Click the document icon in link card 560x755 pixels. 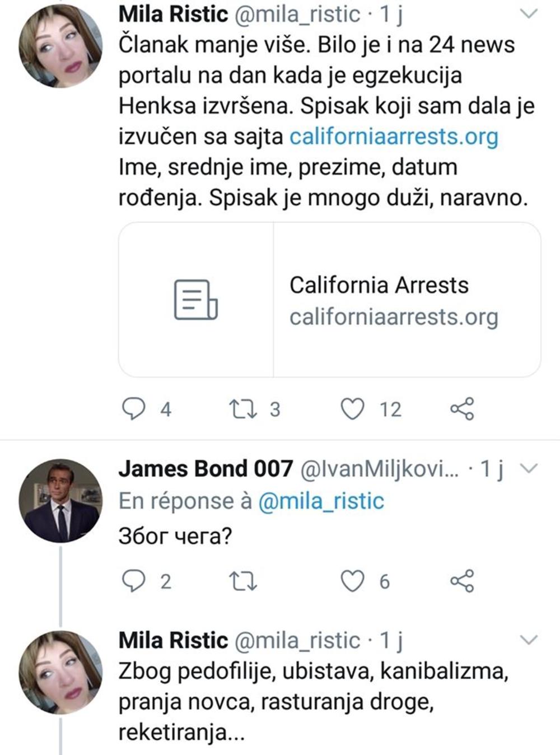[195, 300]
